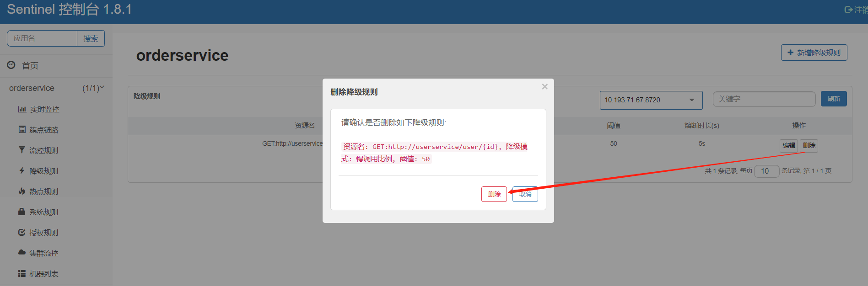Image resolution: width=868 pixels, height=286 pixels.
Task: Open the 集群流控 cloud icon
Action: [22, 252]
